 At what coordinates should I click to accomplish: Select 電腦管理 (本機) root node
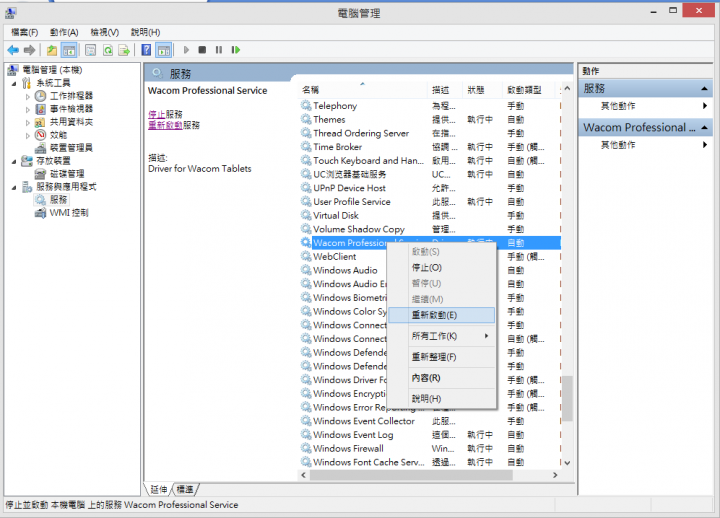[x=52, y=70]
